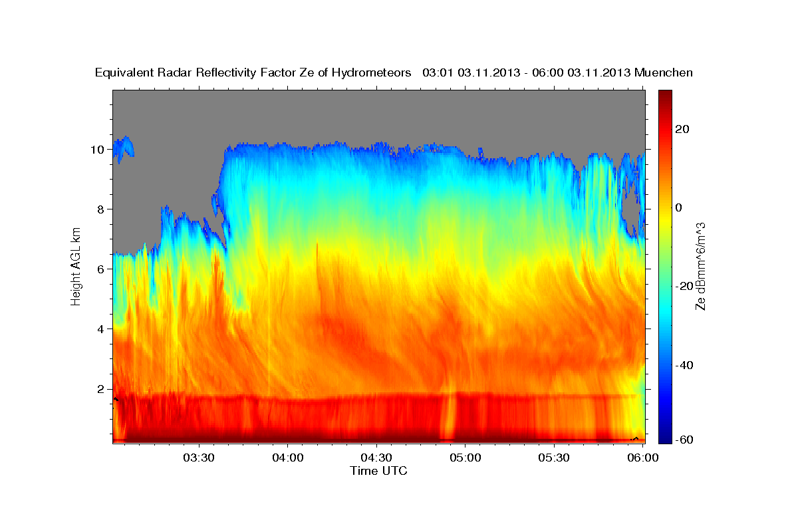
Task: Click the dark red top of colorbar
Action: click(x=664, y=95)
